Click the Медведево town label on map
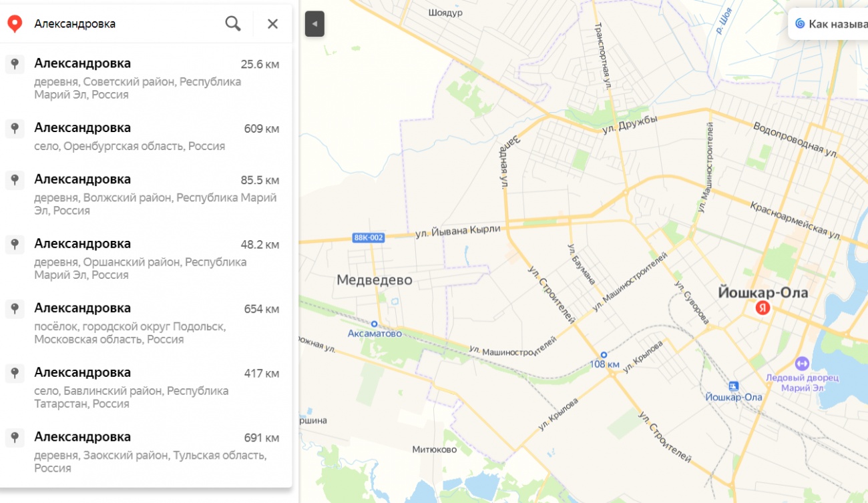The height and width of the screenshot is (503, 868). [375, 280]
